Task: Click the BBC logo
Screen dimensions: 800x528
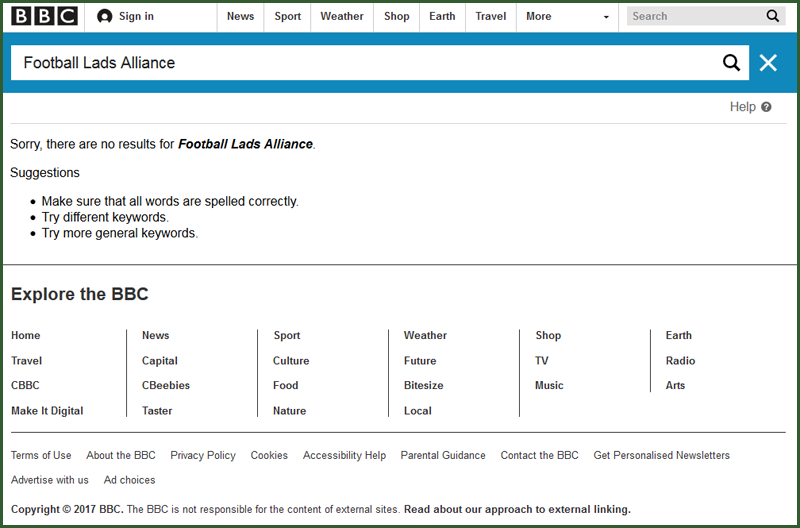Action: 44,16
